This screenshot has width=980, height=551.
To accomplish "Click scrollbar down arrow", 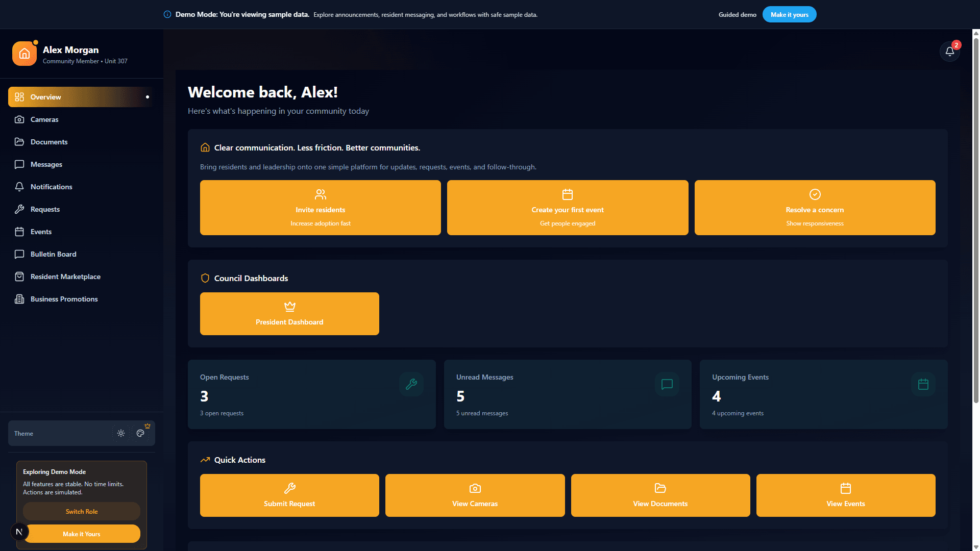I will pos(976,547).
